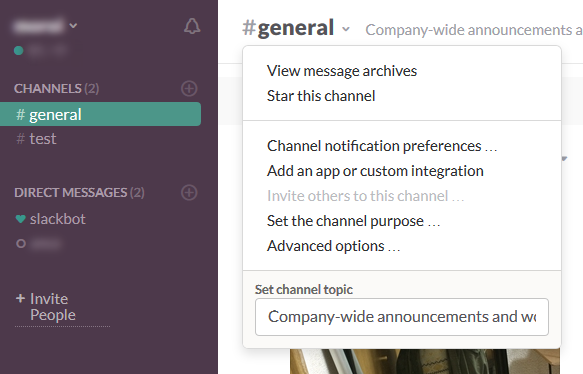Click the DIRECT MESSAGES (2) heading

79,193
